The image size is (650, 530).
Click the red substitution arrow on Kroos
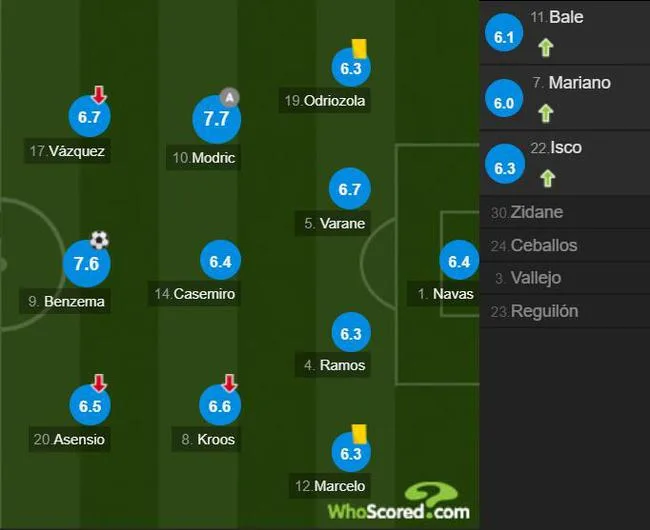pyautogui.click(x=230, y=382)
